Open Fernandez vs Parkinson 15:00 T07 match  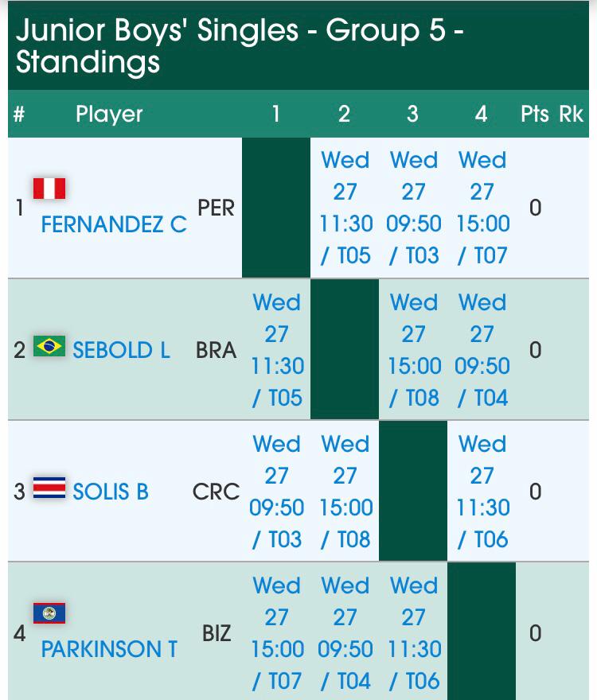482,208
